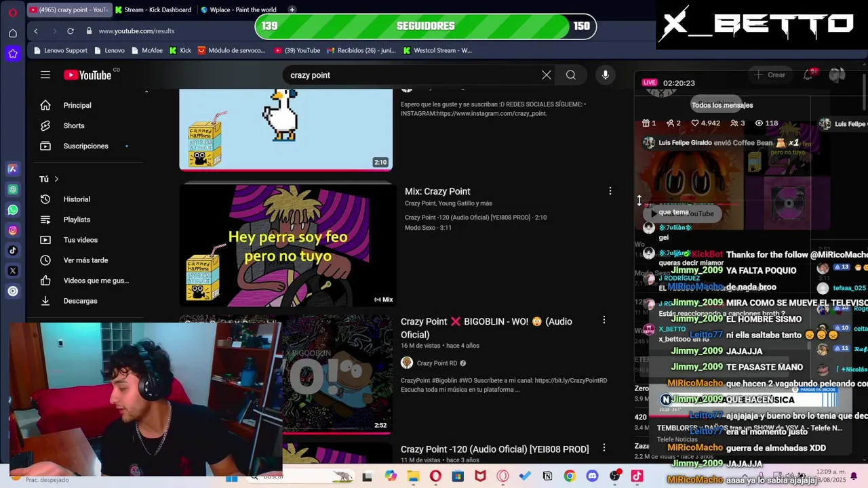Open Google Chrome from the taskbar
Screen dimensions: 868x488
point(570,476)
